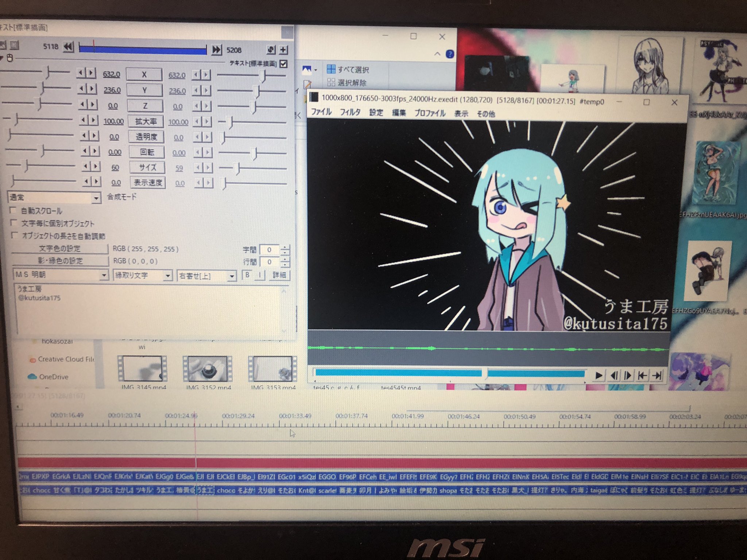Click the 回転 button

pos(147,152)
